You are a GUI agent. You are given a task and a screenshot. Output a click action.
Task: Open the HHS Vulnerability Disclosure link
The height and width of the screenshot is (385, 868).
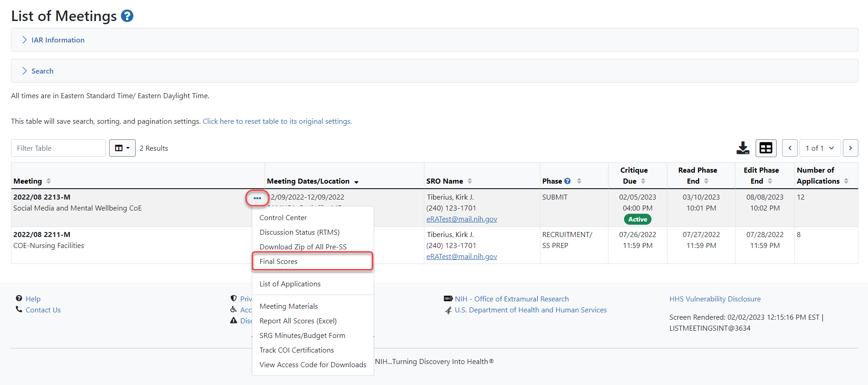715,299
